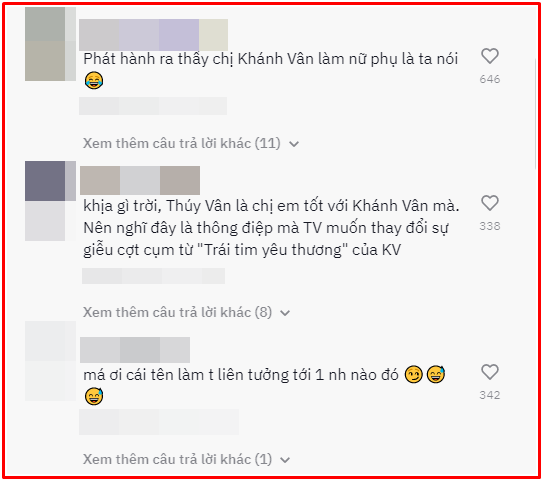Open third commenter's light avatar

(51, 361)
